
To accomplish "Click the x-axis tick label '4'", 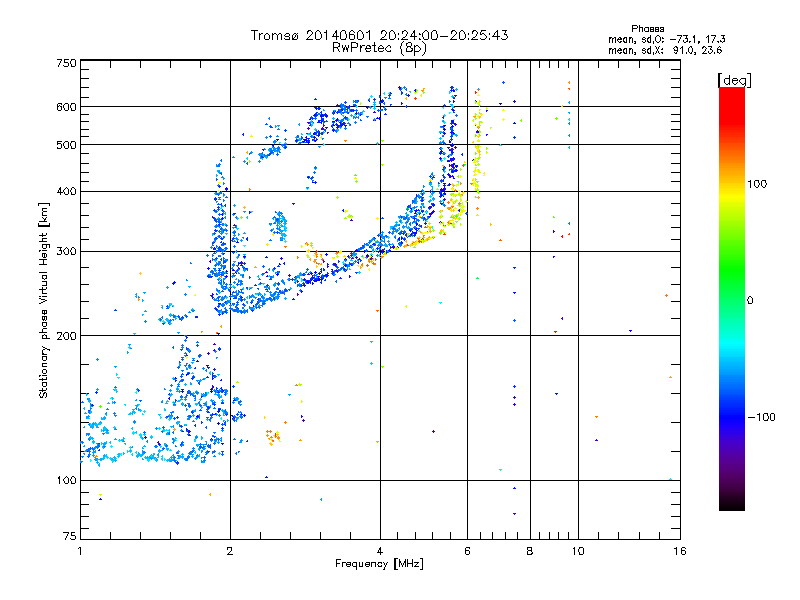I will pyautogui.click(x=380, y=551).
